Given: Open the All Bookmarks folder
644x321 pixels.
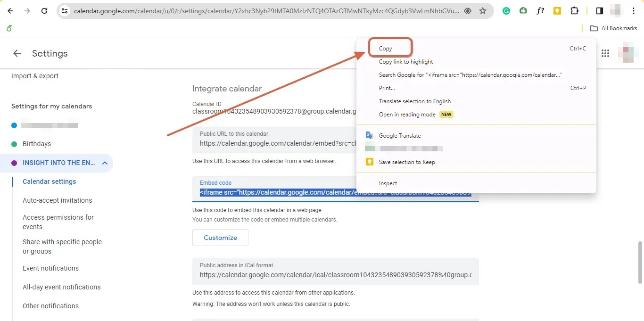Looking at the screenshot, I should click(x=614, y=28).
